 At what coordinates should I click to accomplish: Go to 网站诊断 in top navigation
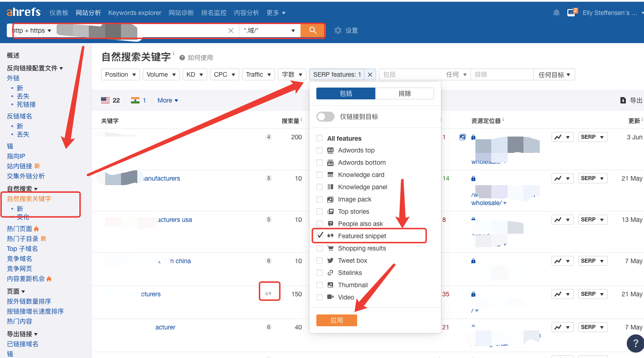(181, 13)
